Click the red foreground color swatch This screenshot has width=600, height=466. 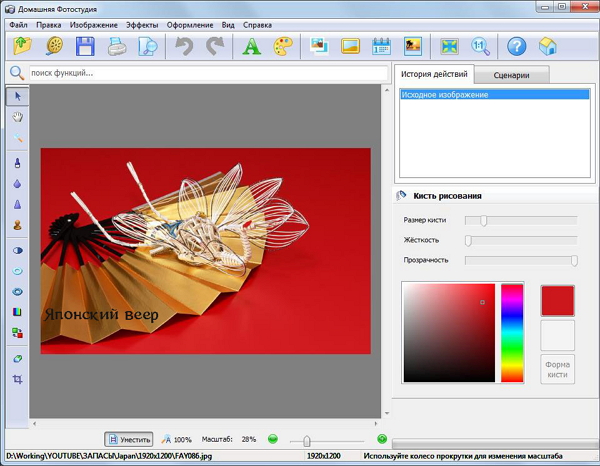(557, 300)
